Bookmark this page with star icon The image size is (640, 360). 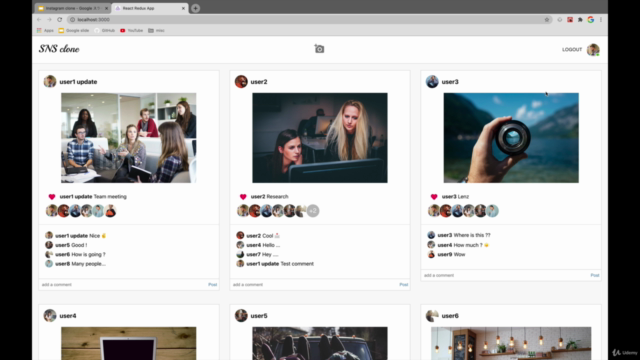[547, 20]
